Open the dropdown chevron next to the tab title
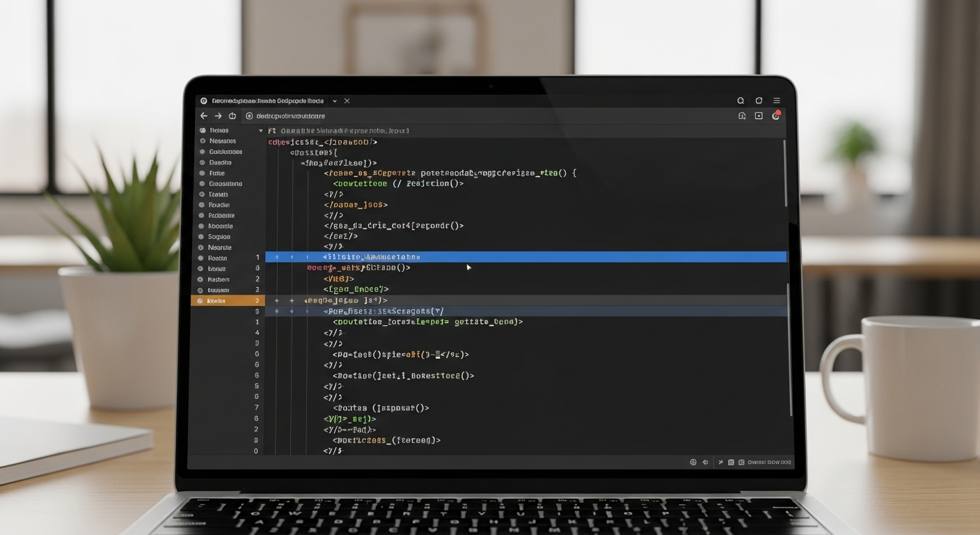 click(x=334, y=100)
